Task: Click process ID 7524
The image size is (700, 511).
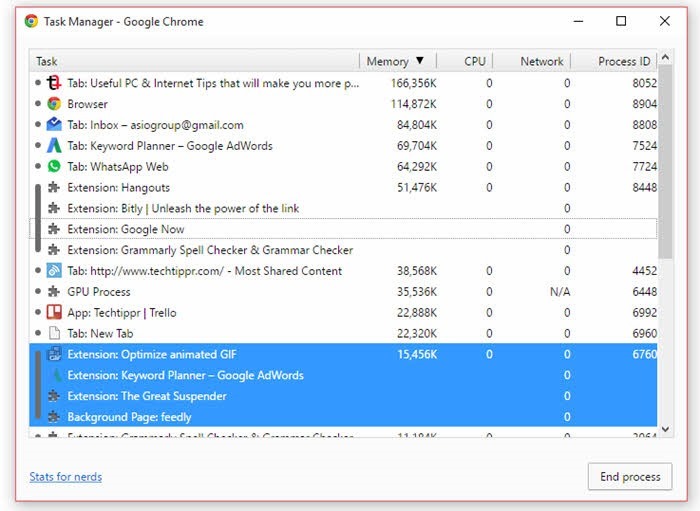Action: (x=644, y=145)
